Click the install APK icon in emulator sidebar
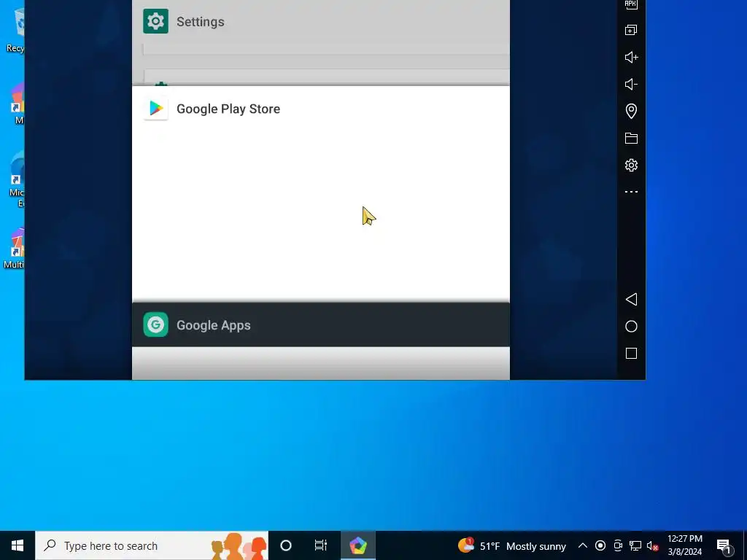 [x=631, y=4]
